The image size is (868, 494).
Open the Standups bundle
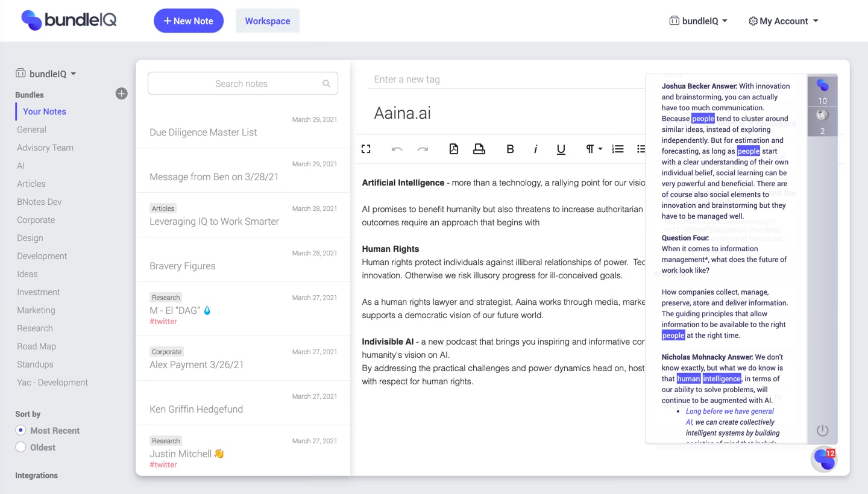point(35,364)
